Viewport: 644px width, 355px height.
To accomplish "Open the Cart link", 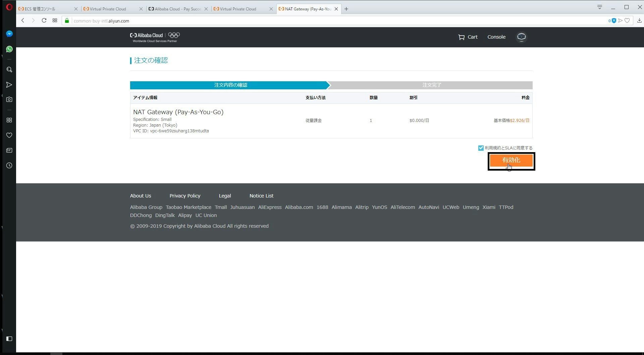I will point(468,37).
